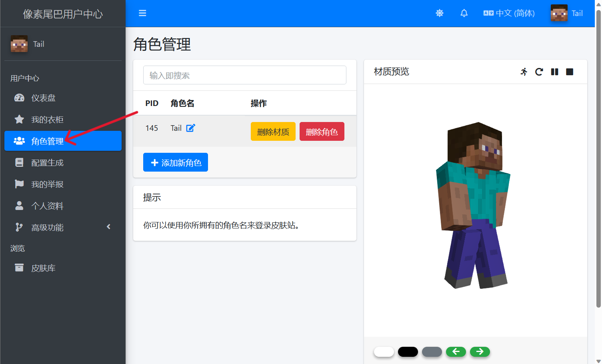Select the white background color swatch
Viewport: 602px width, 364px height.
click(384, 352)
